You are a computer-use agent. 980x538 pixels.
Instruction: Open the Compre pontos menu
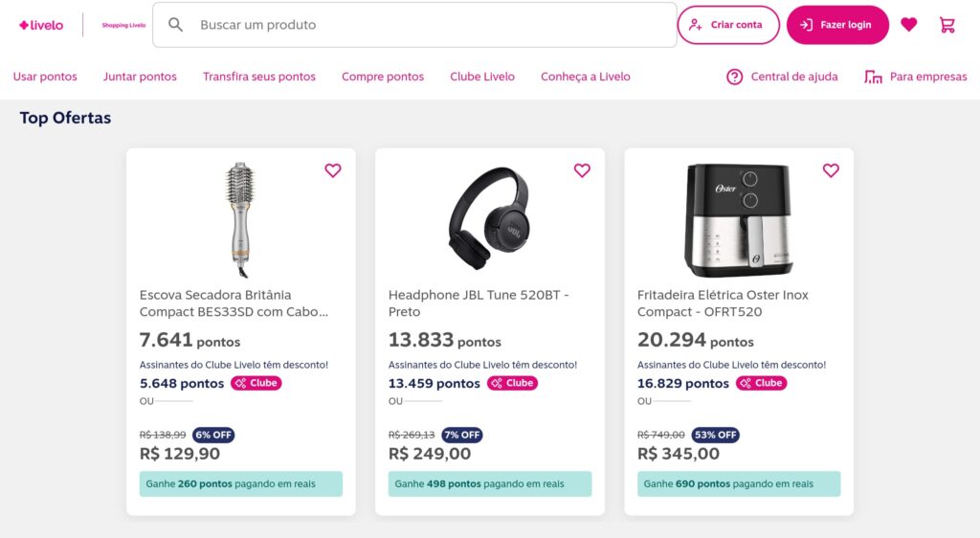[383, 77]
